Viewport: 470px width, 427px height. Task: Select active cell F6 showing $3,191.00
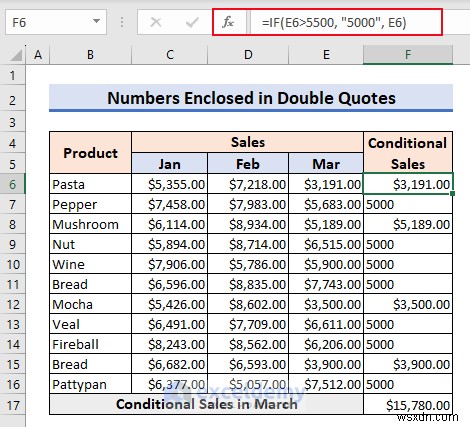point(408,184)
